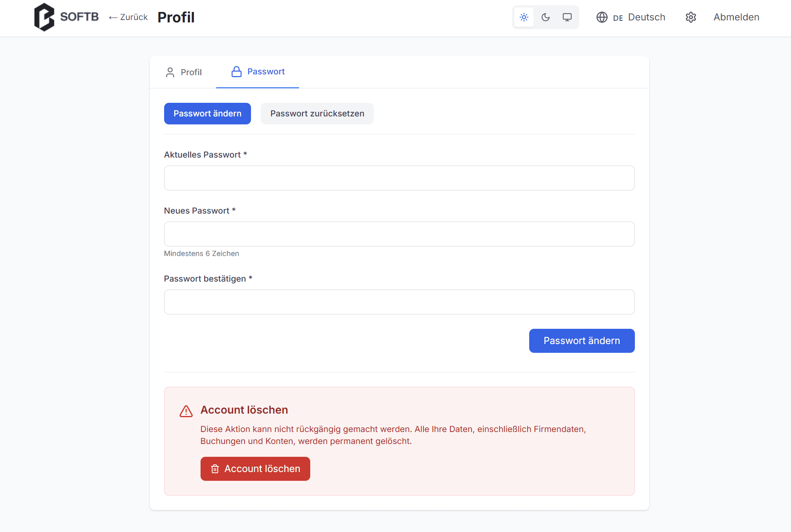Screen dimensions: 791x532
Task: Go back with the Zurück link
Action: click(128, 17)
